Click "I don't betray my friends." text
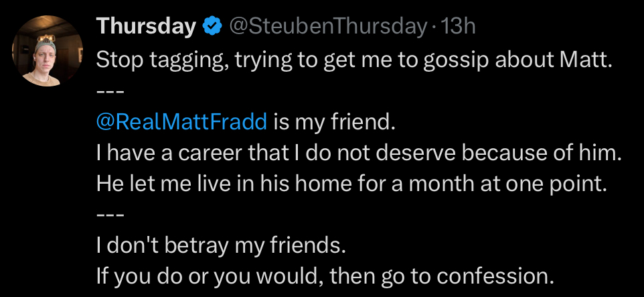Screen dimensions: 644x297 click(x=222, y=245)
